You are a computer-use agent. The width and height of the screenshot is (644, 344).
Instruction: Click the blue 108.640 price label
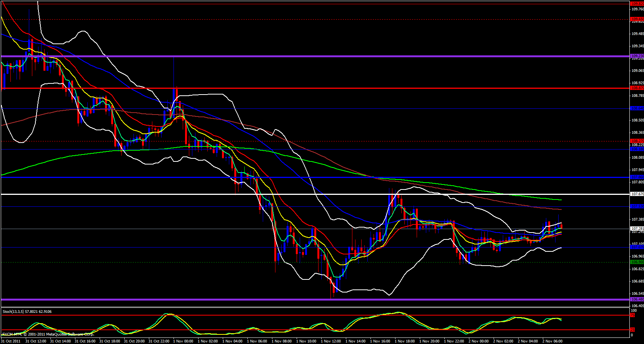coord(637,108)
